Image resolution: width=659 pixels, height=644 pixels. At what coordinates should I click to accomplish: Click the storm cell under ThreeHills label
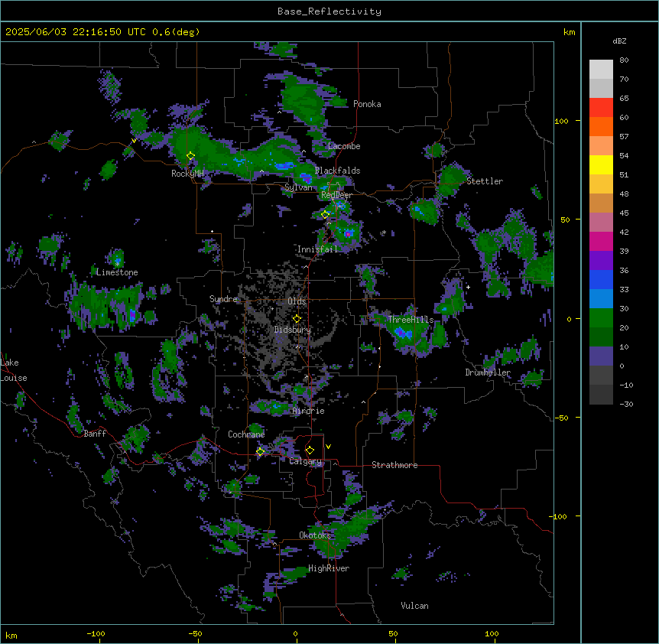pyautogui.click(x=403, y=333)
